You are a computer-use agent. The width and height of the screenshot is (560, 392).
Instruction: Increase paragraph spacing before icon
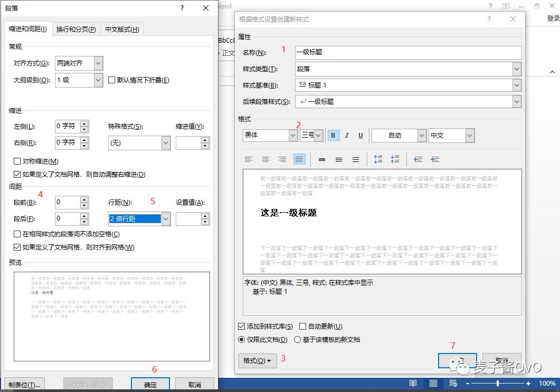379,159
